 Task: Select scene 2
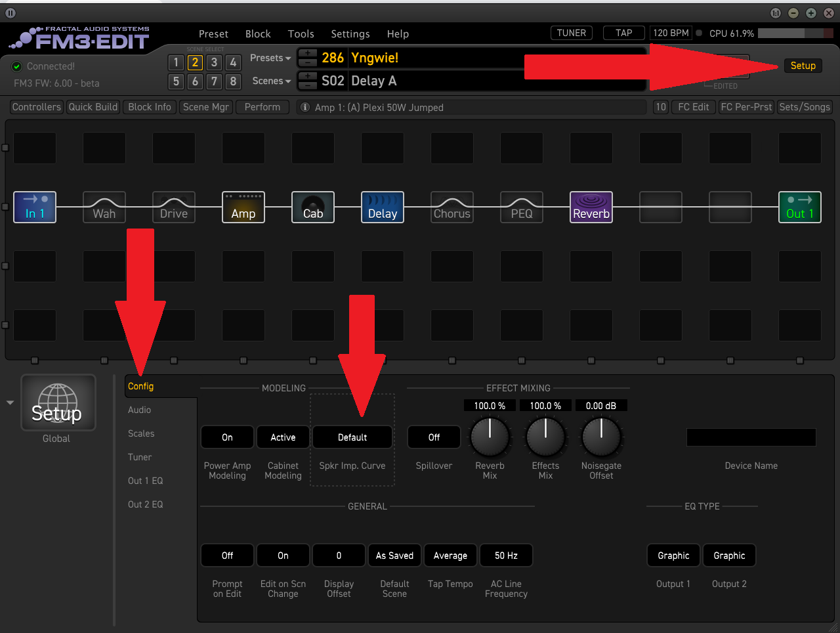(x=195, y=62)
